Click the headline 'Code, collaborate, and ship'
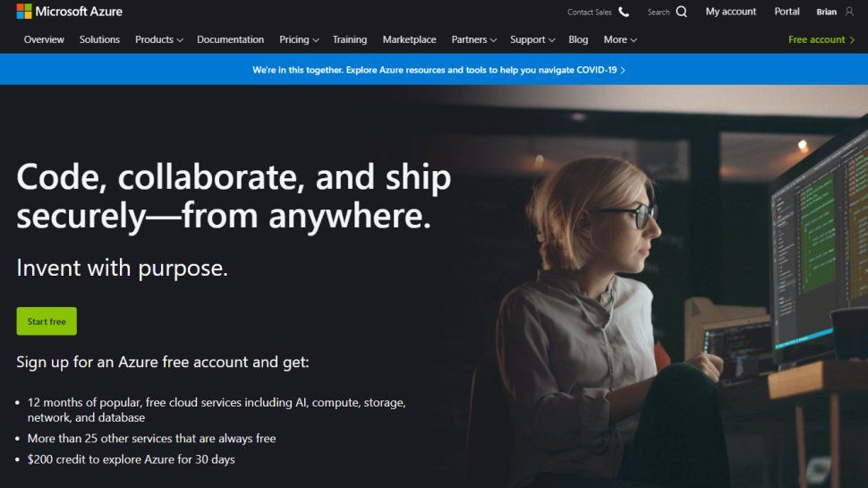 [234, 177]
